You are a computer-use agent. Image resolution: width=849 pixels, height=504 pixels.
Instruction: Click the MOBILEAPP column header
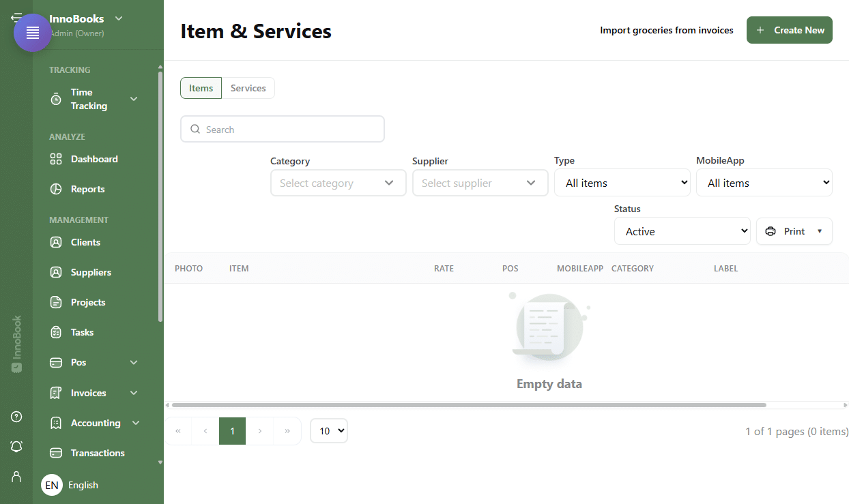click(580, 268)
